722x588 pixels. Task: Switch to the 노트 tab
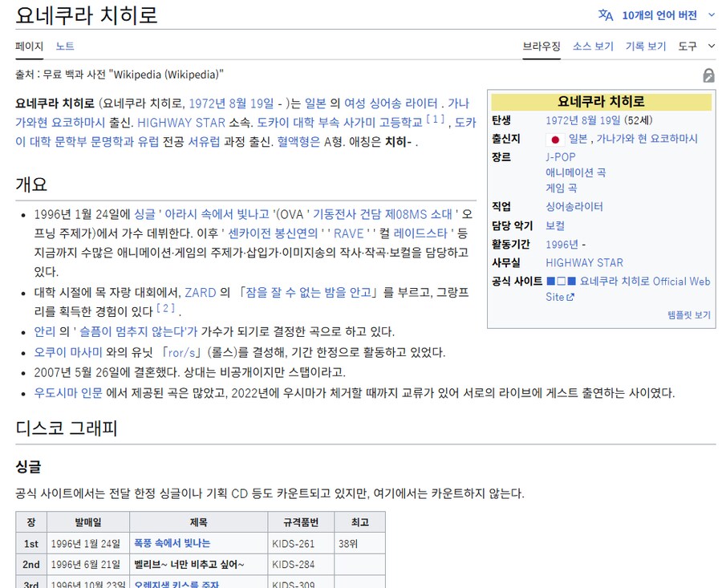tap(65, 46)
